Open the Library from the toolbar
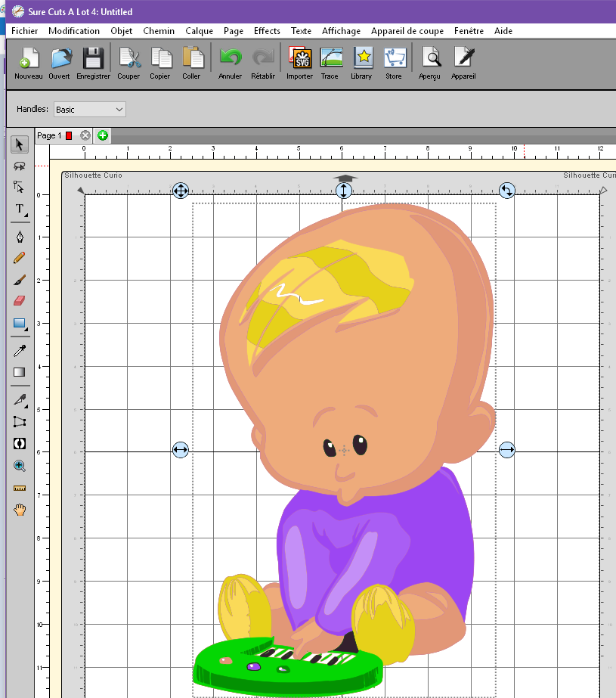 (362, 58)
